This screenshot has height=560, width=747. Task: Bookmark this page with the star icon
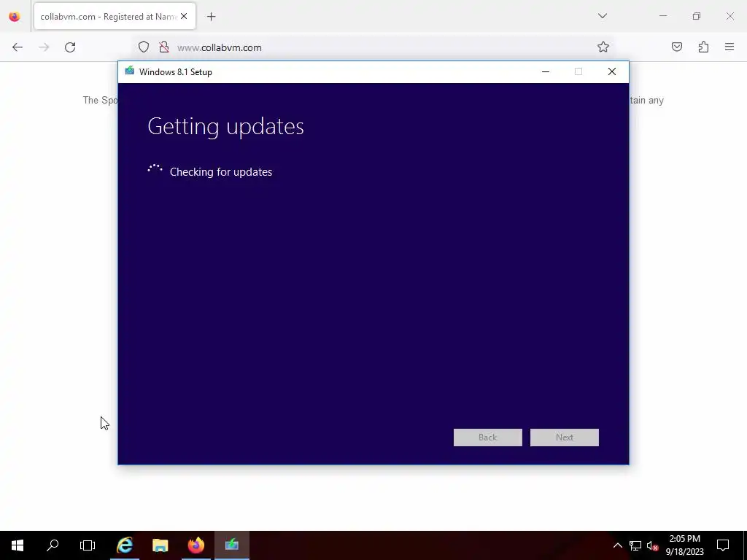[x=603, y=47]
